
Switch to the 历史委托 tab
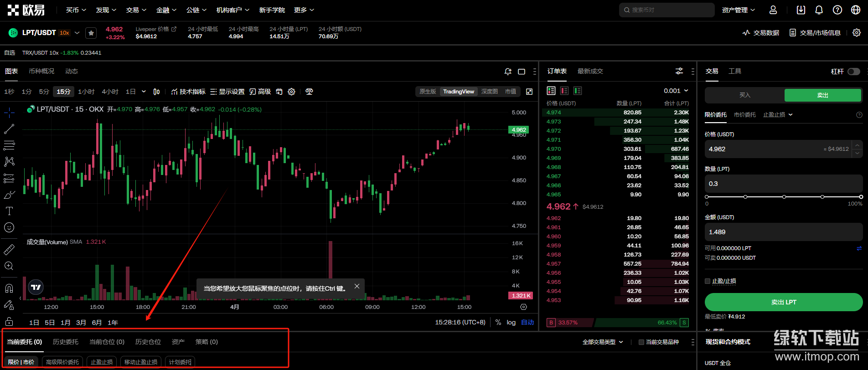65,342
